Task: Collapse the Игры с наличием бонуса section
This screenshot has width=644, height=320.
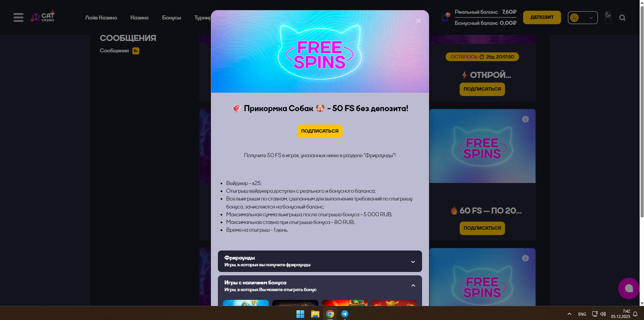Action: pos(320,286)
